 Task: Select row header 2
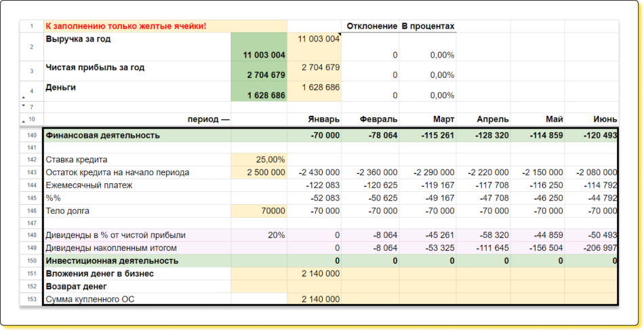[x=31, y=47]
